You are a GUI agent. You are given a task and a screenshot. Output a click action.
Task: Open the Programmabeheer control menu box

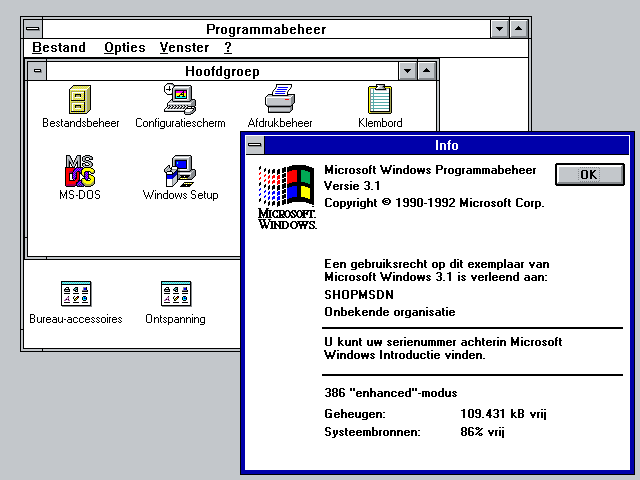pyautogui.click(x=34, y=29)
